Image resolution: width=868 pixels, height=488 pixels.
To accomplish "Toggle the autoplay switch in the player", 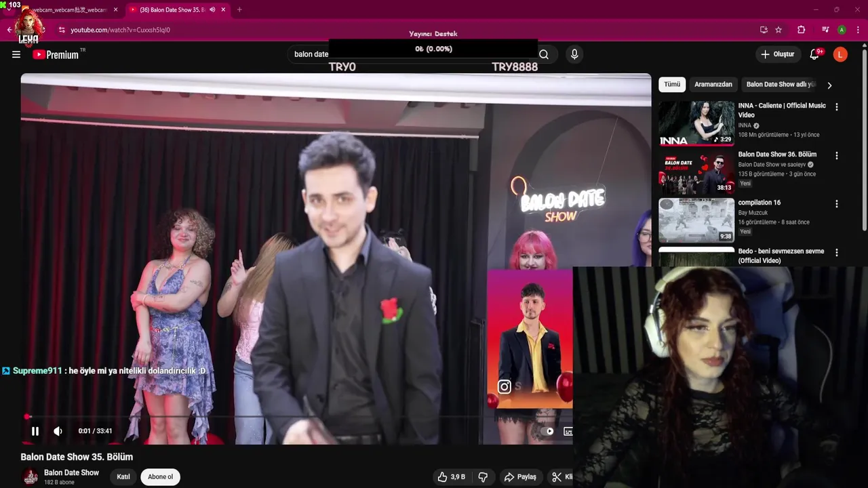I will tap(547, 431).
